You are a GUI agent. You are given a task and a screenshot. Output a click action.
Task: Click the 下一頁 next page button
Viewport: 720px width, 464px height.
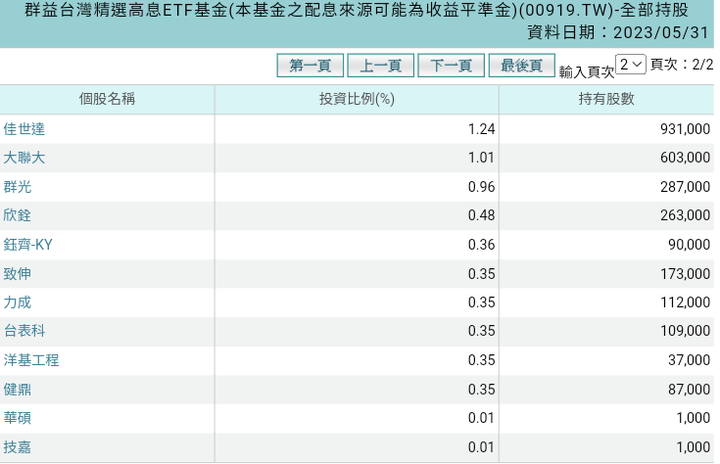click(x=451, y=66)
